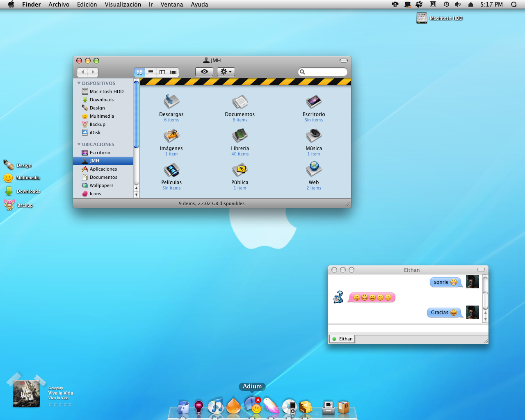525x420 pixels.
Task: Select Macintosh HDD in Finder sidebar
Action: tap(103, 91)
